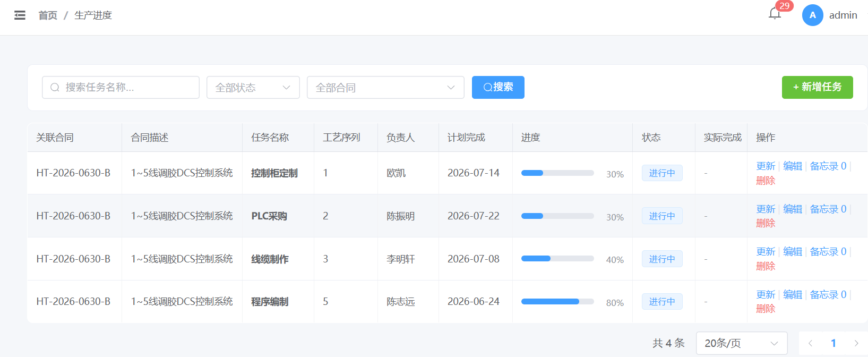This screenshot has height=357, width=868.
Task: Open 备忘录 for 线缆制作 task
Action: point(828,252)
